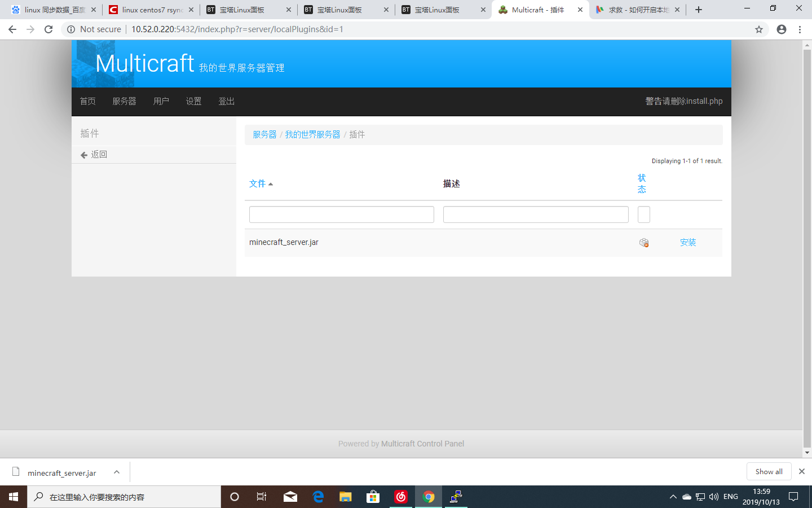Close the linux centos7 rsync tab

(x=191, y=10)
